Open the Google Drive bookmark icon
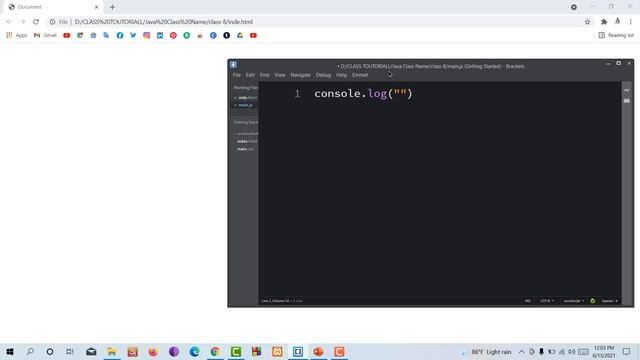The height and width of the screenshot is (360, 640). (240, 36)
